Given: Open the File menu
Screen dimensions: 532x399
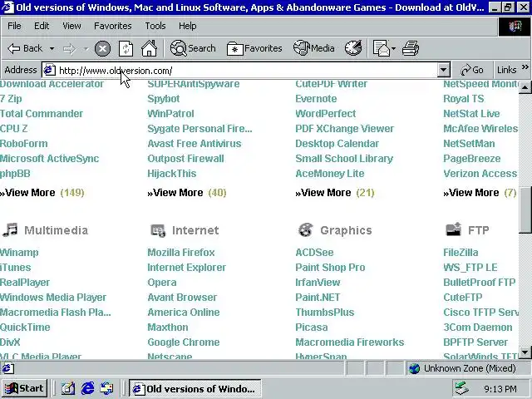Looking at the screenshot, I should tap(14, 26).
